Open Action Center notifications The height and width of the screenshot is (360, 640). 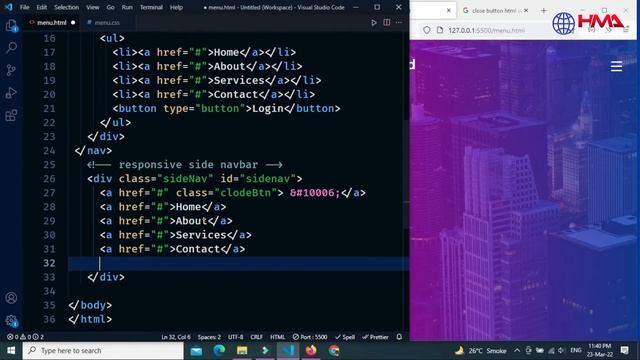(x=624, y=351)
